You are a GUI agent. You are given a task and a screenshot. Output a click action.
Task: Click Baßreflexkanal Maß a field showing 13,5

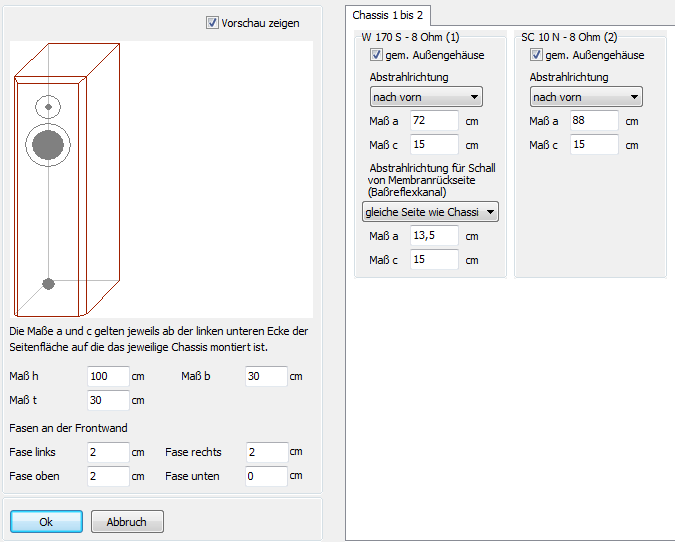pyautogui.click(x=434, y=235)
